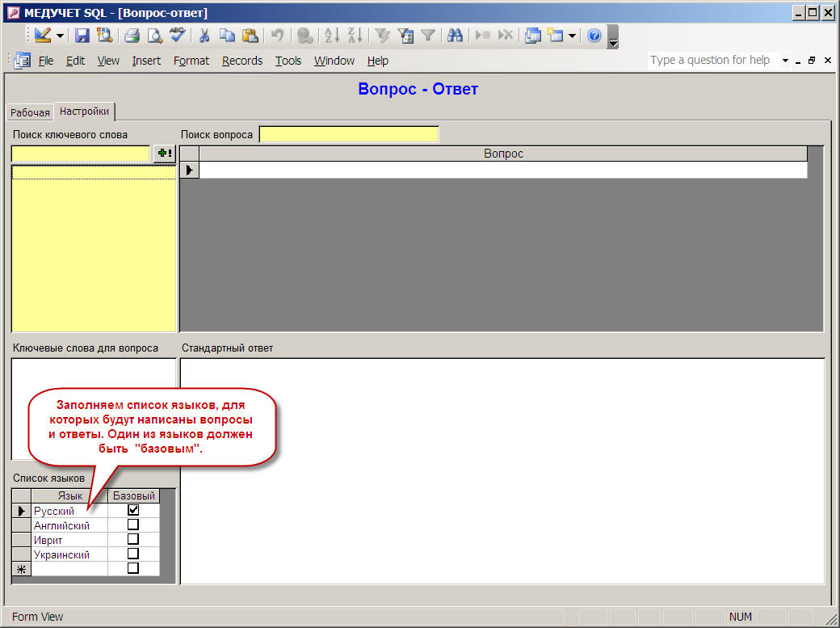Uncheck Базовый checkbox for Русский
This screenshot has width=840, height=628.
(133, 510)
